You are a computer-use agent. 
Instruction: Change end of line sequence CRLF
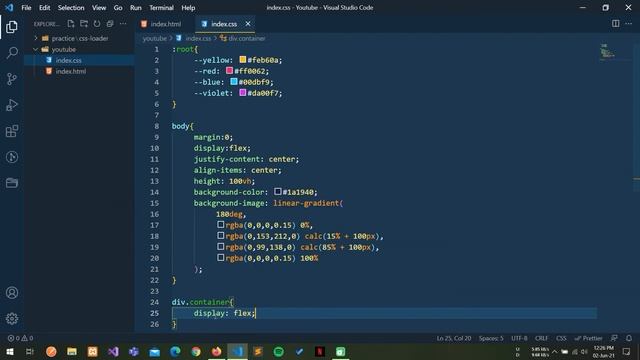pyautogui.click(x=542, y=338)
